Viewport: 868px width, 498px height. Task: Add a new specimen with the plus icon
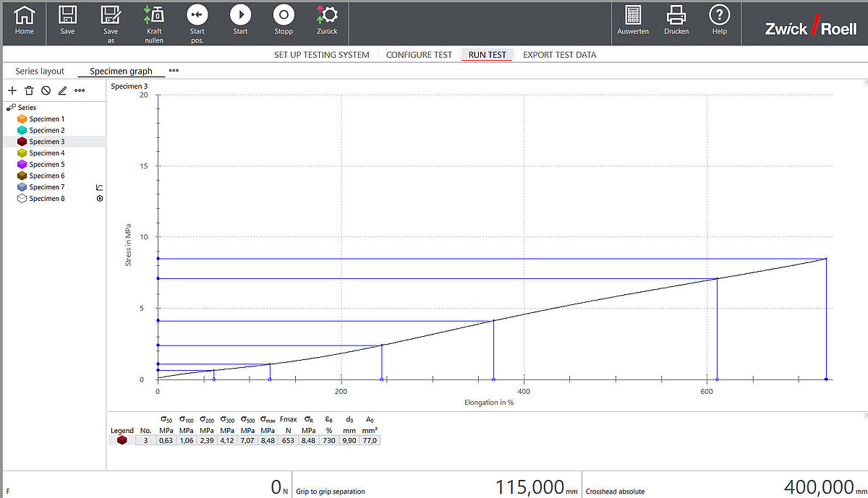[x=12, y=90]
